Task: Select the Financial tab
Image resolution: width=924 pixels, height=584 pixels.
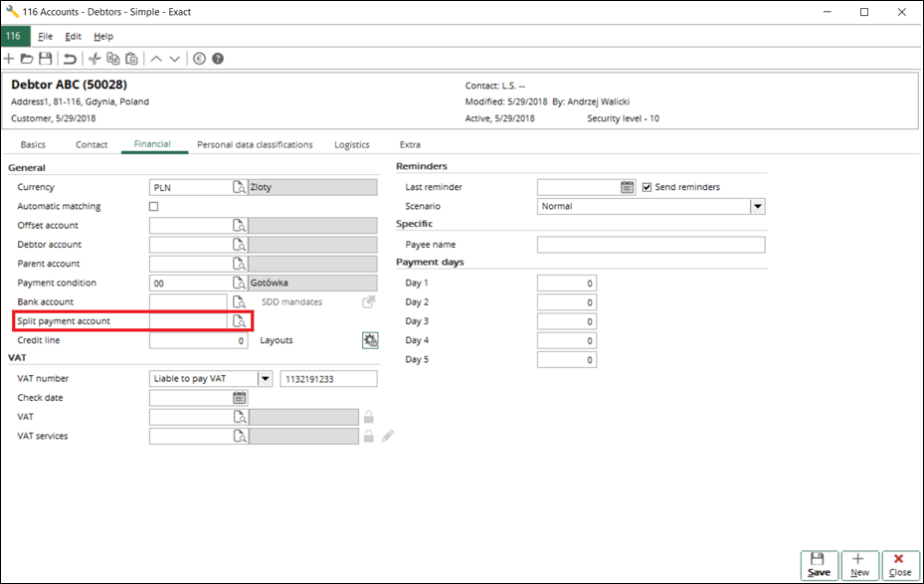Action: pyautogui.click(x=152, y=144)
